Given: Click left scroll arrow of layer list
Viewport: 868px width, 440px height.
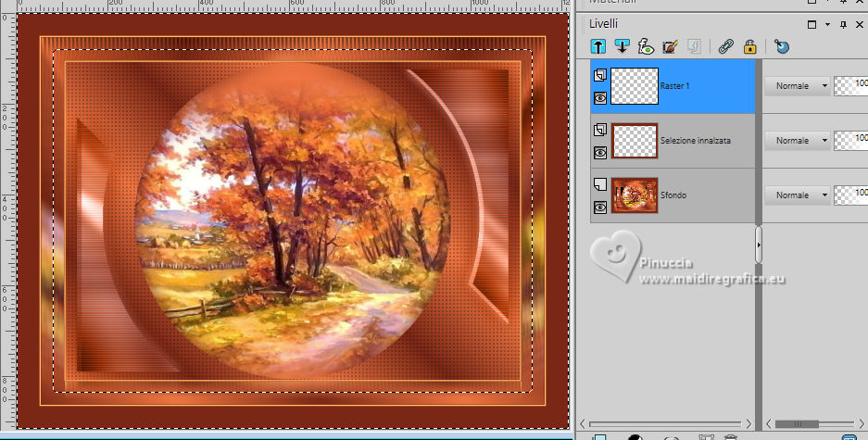Looking at the screenshot, I should (x=583, y=424).
